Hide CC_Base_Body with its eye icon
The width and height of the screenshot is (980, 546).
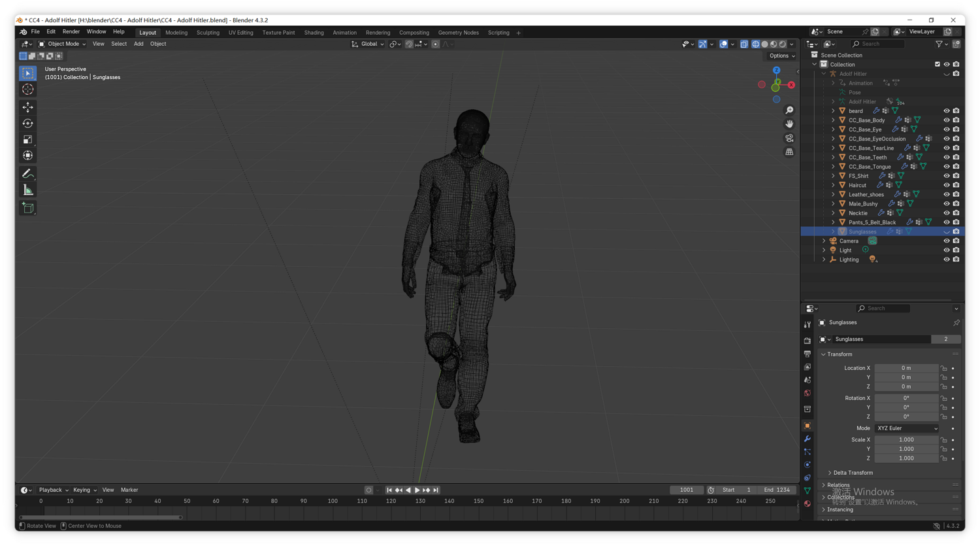(947, 120)
